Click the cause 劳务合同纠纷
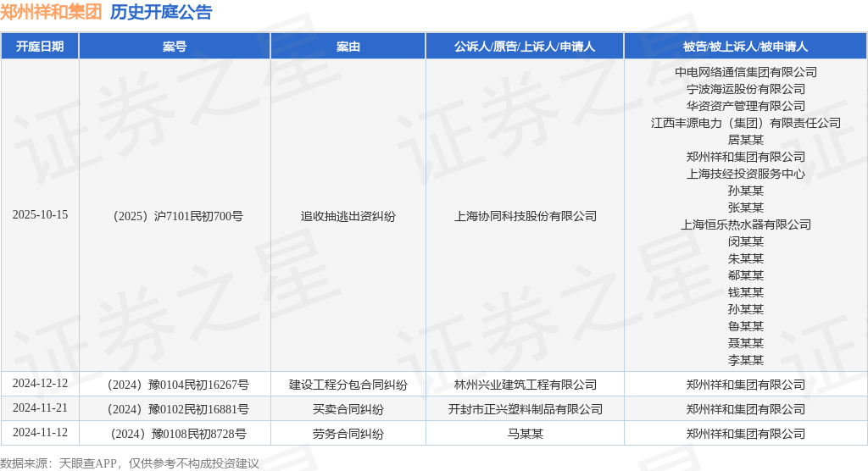 click(x=348, y=434)
